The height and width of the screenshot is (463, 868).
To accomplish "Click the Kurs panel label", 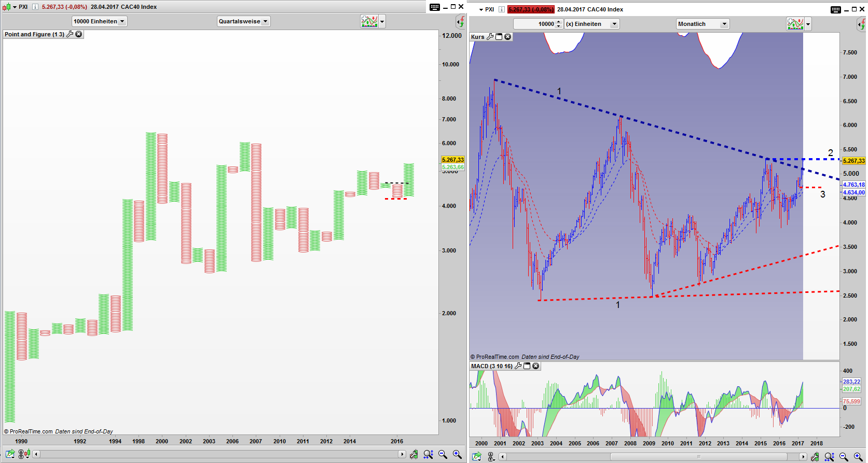I will [478, 37].
